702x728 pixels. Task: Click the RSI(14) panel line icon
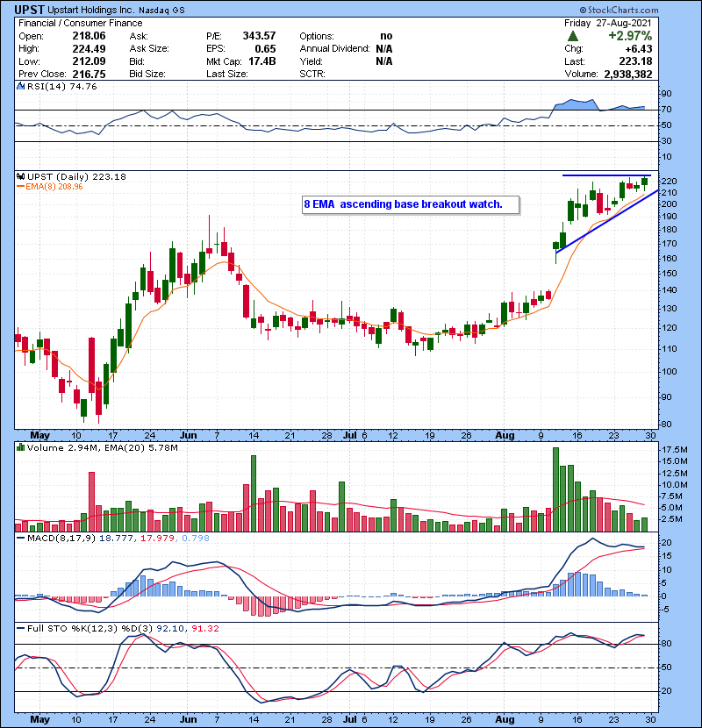(20, 86)
